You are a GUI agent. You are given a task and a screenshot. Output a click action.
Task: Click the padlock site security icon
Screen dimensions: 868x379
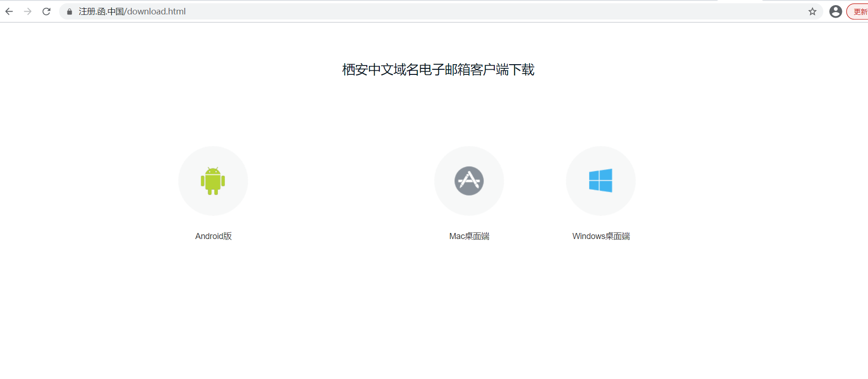70,12
